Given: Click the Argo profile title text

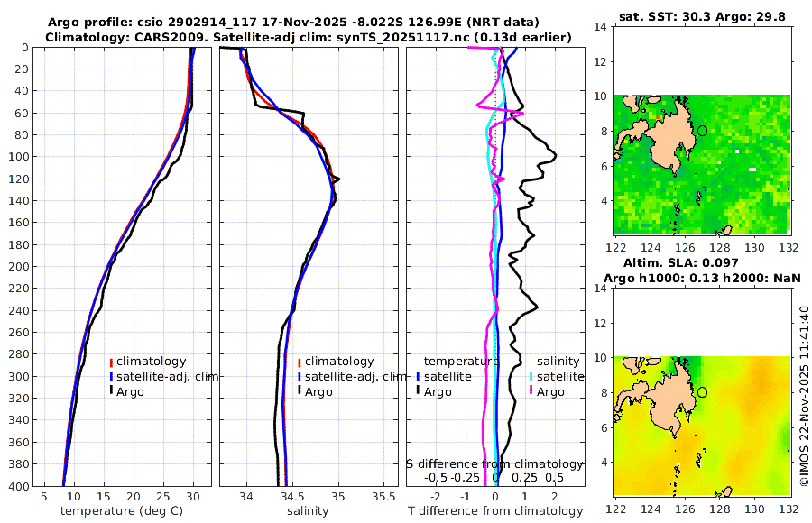Looking at the screenshot, I should click(293, 23).
